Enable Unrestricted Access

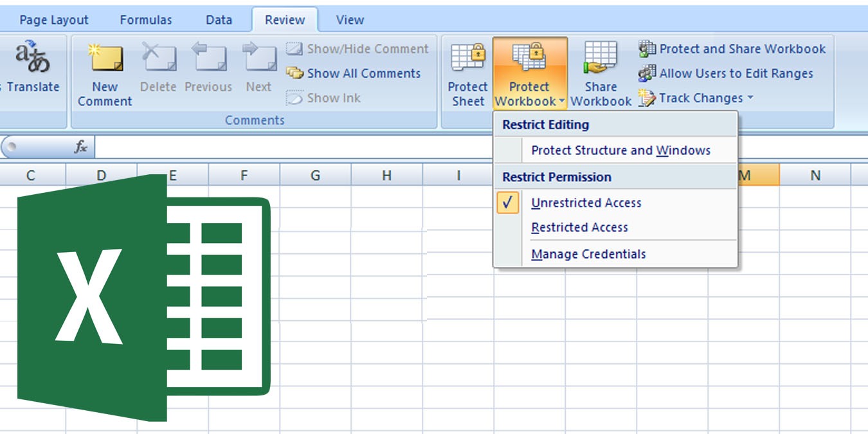tap(586, 203)
